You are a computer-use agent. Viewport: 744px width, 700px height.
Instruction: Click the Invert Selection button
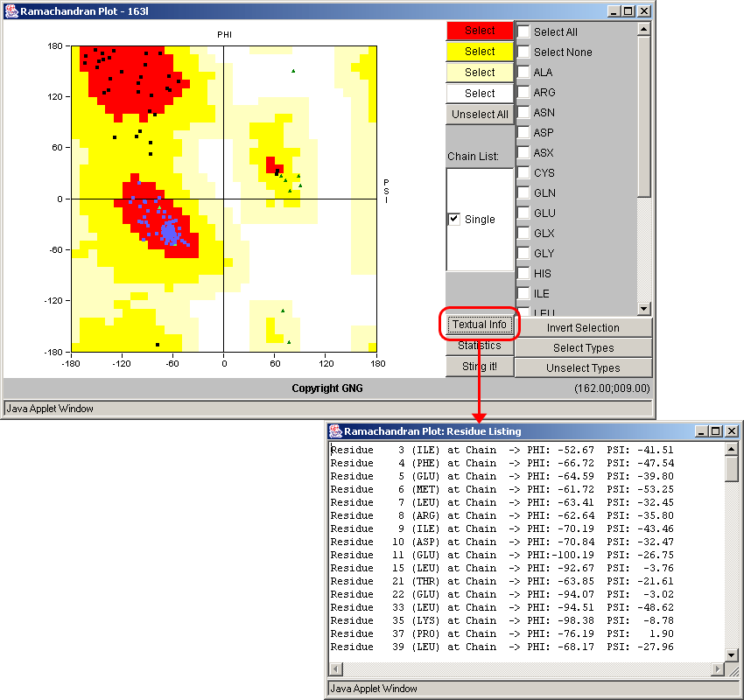tap(583, 328)
